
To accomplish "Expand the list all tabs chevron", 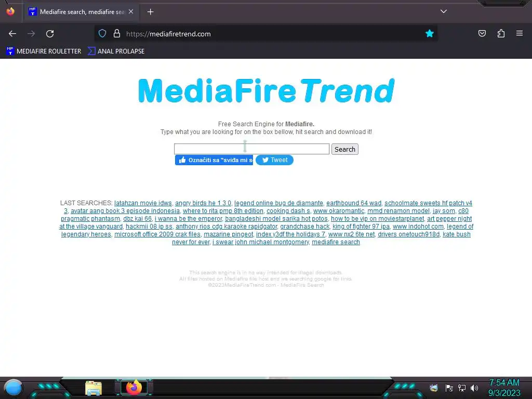I will [x=444, y=11].
